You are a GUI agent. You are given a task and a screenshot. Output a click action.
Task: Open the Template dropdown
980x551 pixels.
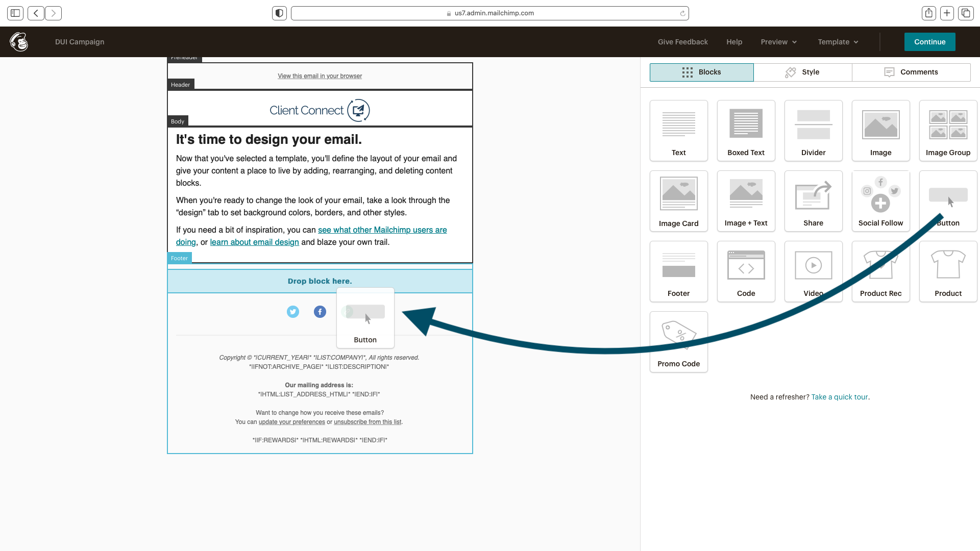click(838, 42)
